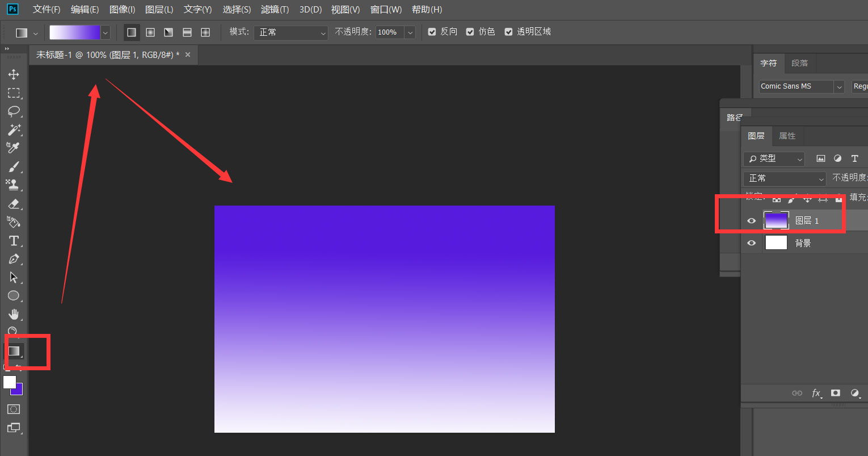The image size is (868, 456).
Task: Switch to the 段落 tab
Action: 799,63
